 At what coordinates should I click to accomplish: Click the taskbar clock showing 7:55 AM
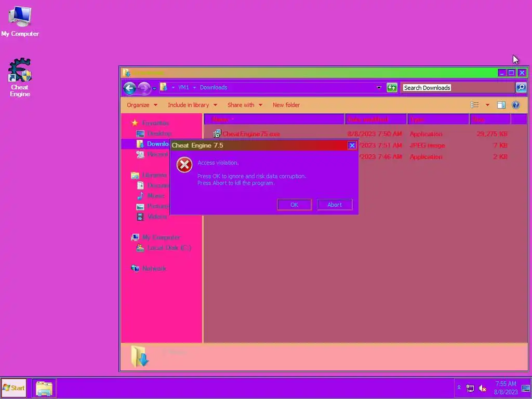[x=506, y=388]
